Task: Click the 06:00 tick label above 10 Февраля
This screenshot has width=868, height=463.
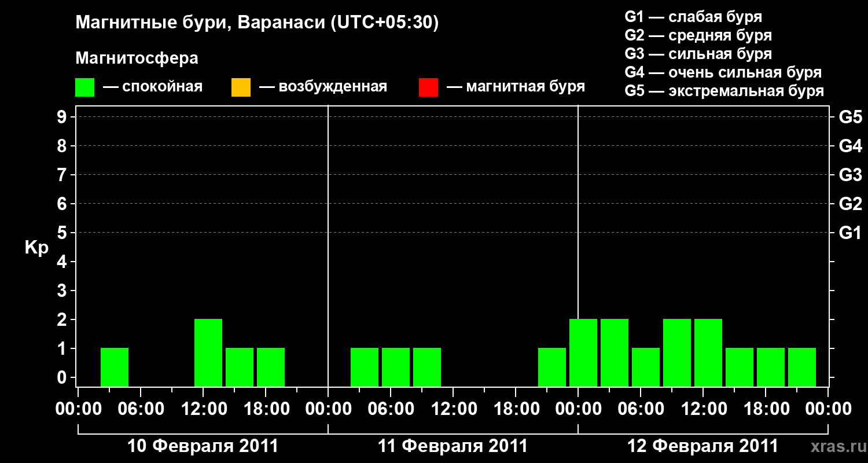Action: click(140, 409)
